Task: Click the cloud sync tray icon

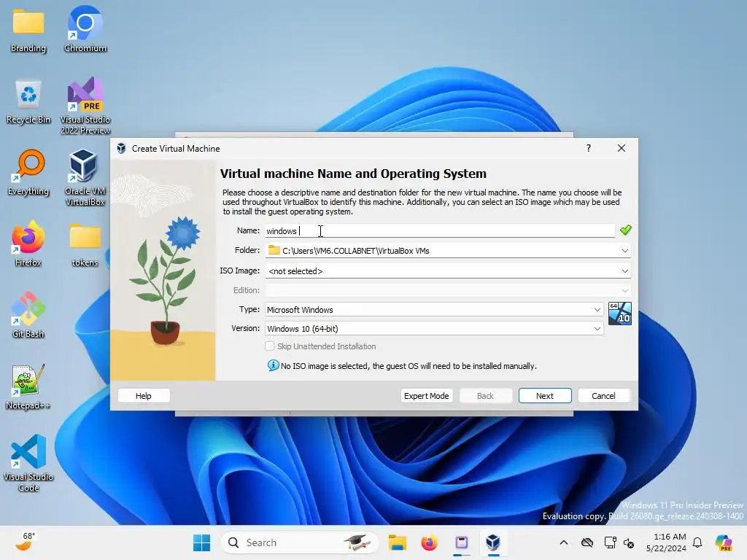Action: click(x=587, y=542)
